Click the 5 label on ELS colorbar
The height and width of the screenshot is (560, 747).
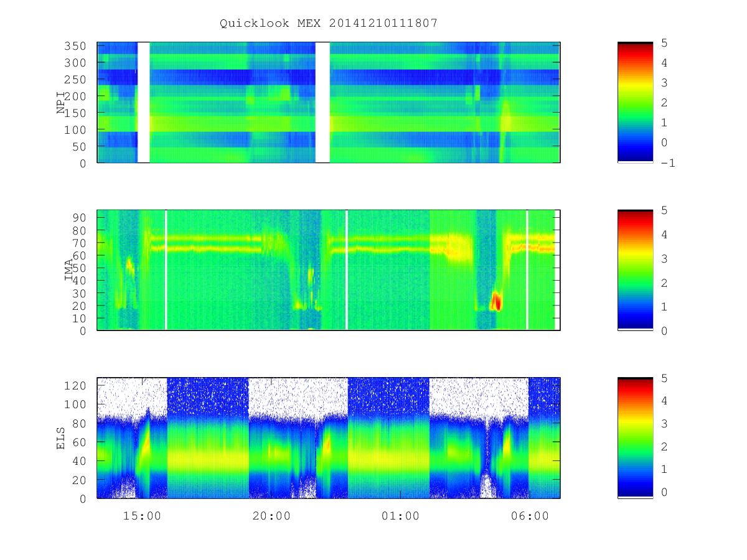tap(665, 378)
